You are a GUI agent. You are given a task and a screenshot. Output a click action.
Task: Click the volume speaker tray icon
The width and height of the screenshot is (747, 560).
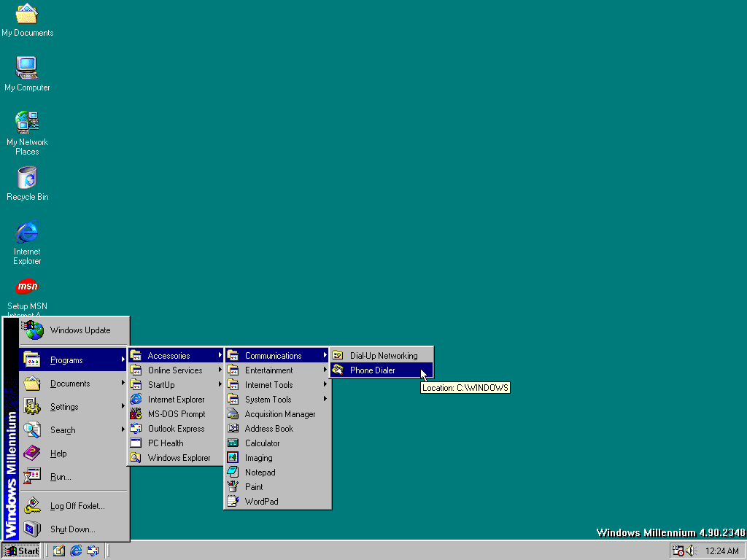(691, 551)
